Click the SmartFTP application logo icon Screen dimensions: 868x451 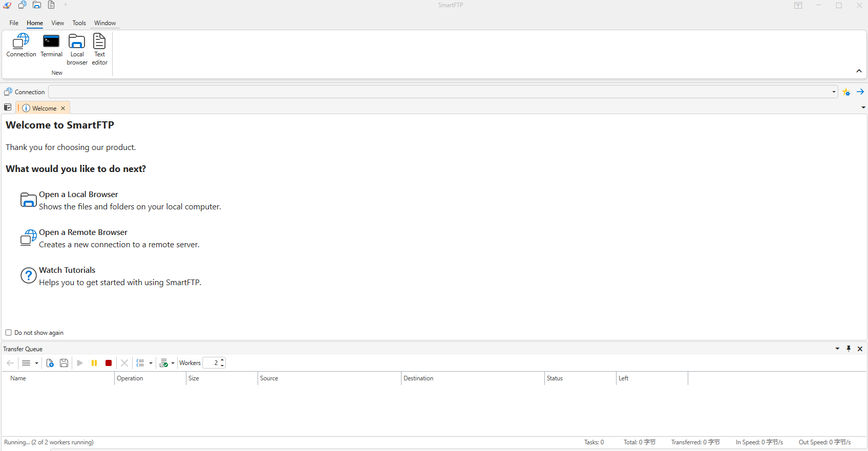pos(7,5)
